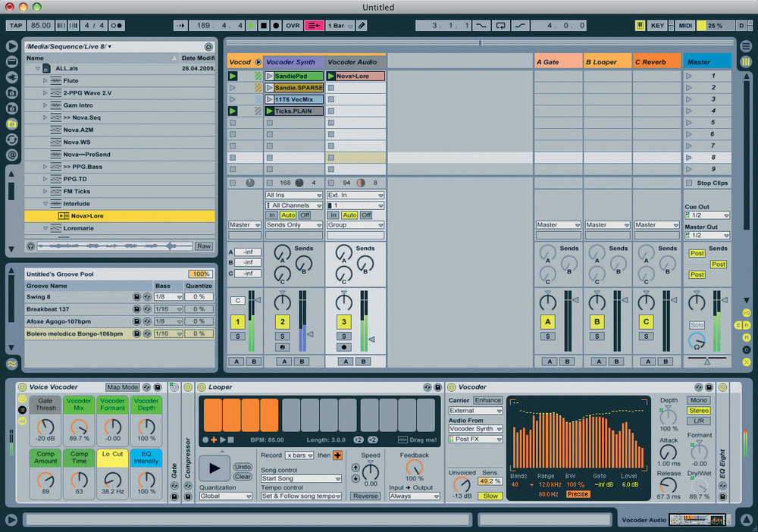This screenshot has width=758, height=532.
Task: Select the Master track header
Action: point(706,62)
